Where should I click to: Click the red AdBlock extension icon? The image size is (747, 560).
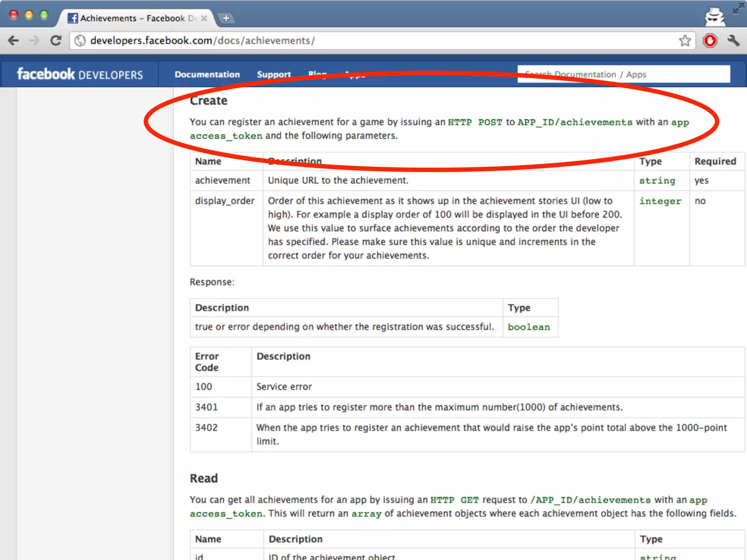pos(710,40)
